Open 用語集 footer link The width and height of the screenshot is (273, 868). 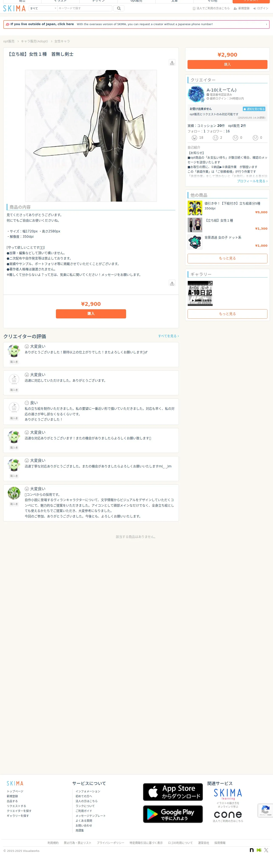(80, 830)
